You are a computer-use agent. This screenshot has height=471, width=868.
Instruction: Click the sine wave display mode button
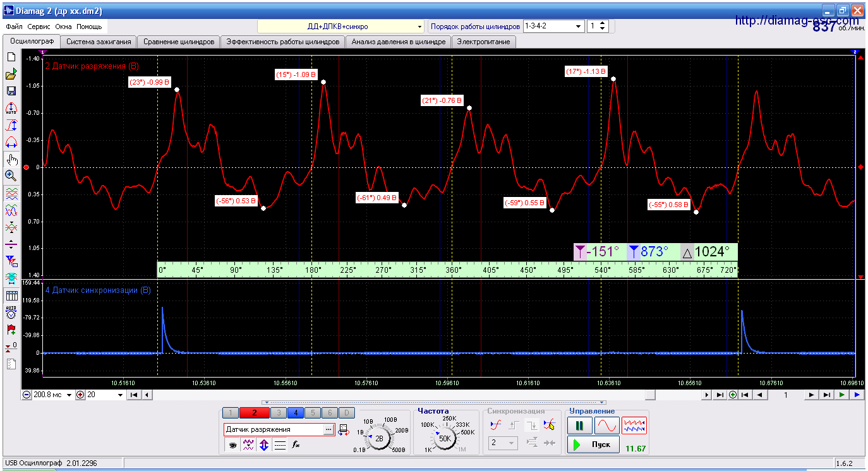click(x=607, y=426)
